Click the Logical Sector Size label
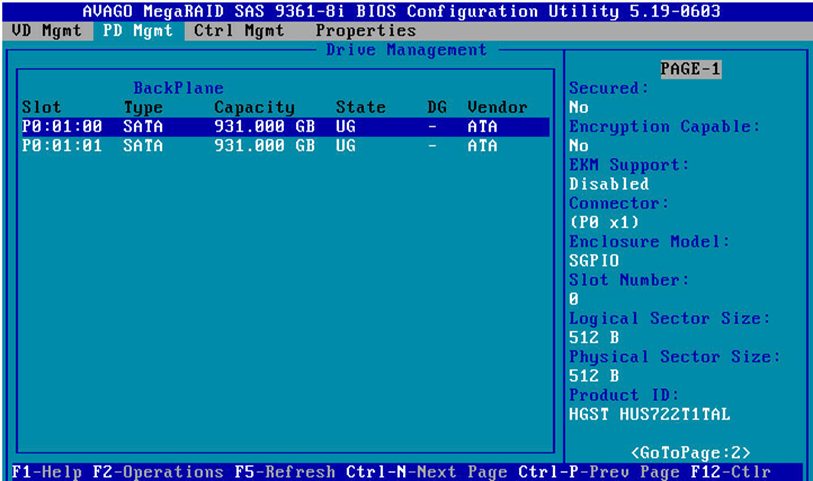813x481 pixels. [669, 318]
